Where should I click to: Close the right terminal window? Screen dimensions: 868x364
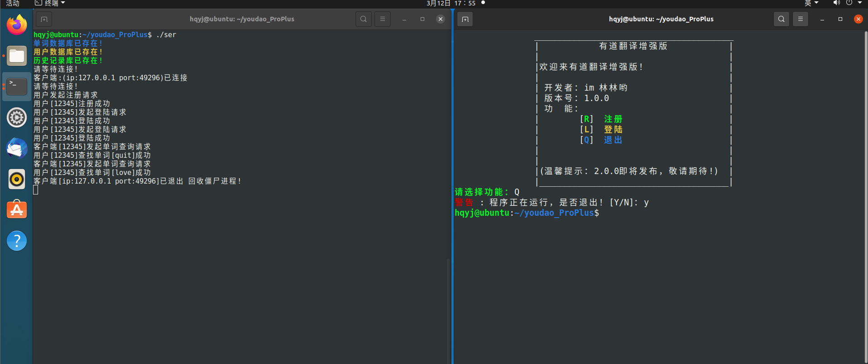point(858,19)
